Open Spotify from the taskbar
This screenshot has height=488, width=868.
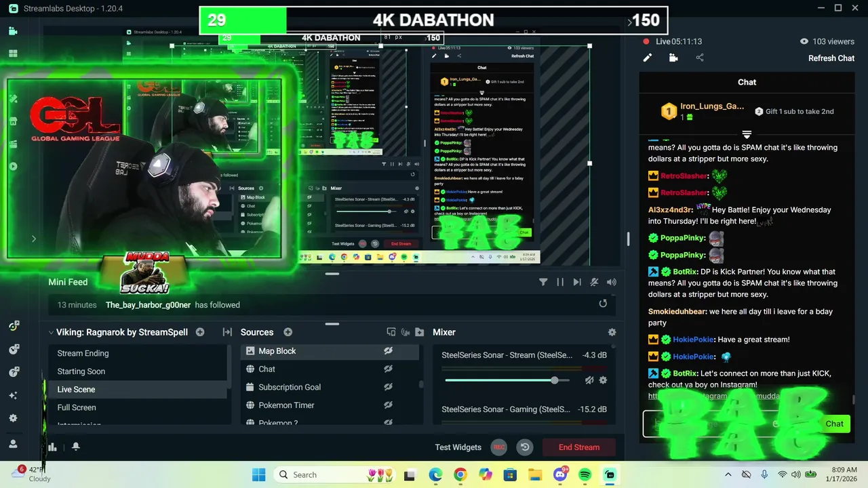tap(585, 474)
